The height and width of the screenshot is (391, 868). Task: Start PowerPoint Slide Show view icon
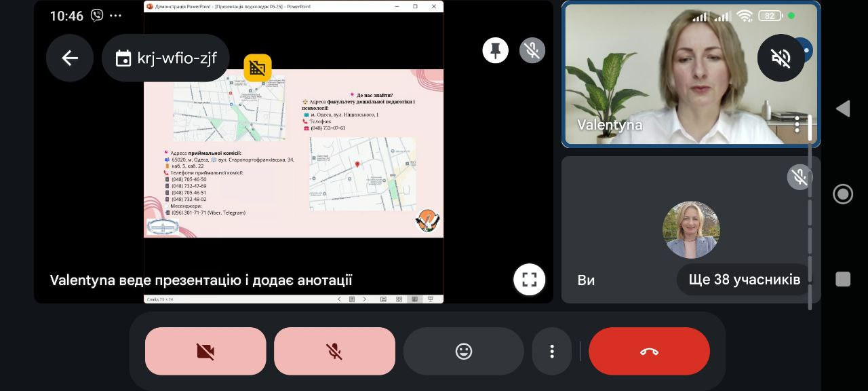430,299
